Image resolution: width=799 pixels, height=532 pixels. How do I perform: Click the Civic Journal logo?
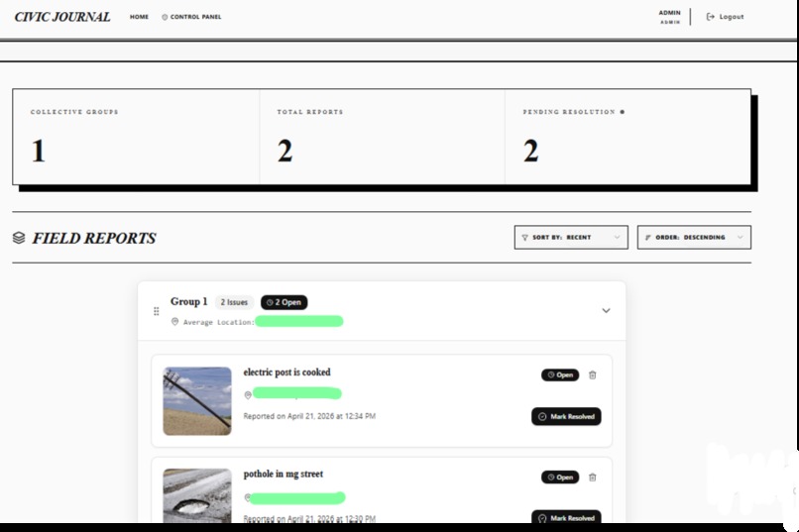(62, 17)
